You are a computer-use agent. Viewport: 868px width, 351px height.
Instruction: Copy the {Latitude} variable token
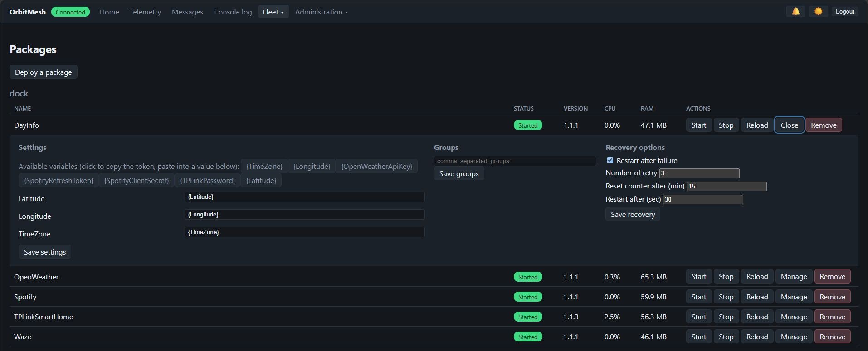261,180
